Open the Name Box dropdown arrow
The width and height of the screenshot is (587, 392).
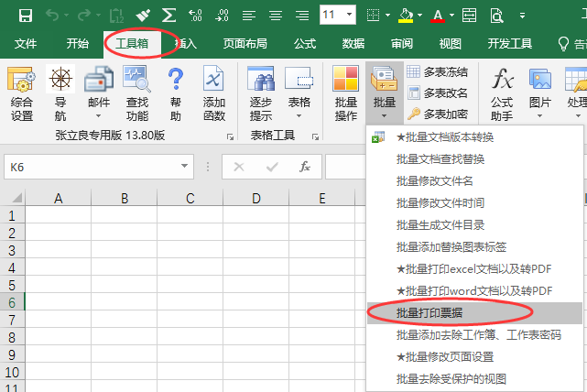[x=184, y=167]
